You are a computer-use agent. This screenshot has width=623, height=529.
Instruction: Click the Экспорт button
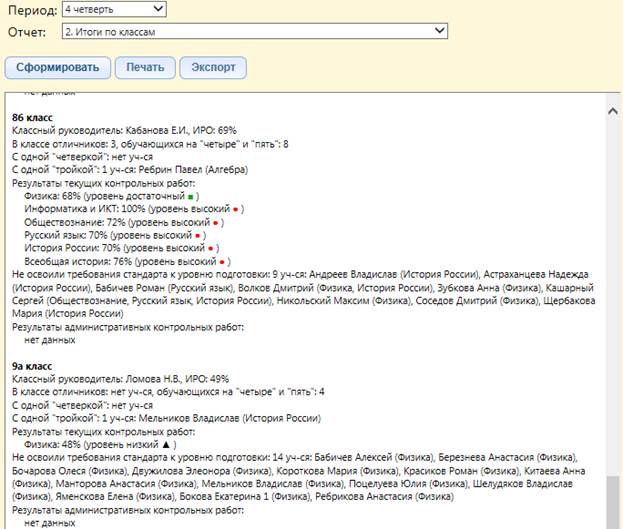pos(213,67)
